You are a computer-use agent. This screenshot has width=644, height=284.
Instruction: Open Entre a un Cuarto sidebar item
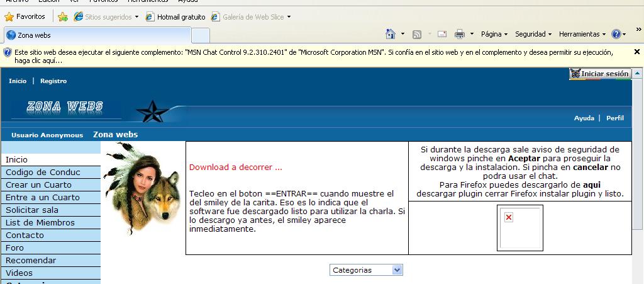51,198
